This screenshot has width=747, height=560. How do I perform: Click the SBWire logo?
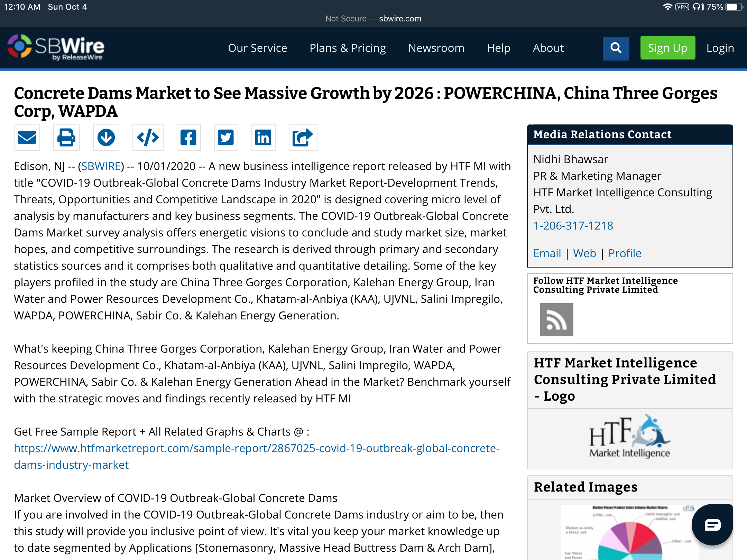click(x=56, y=47)
